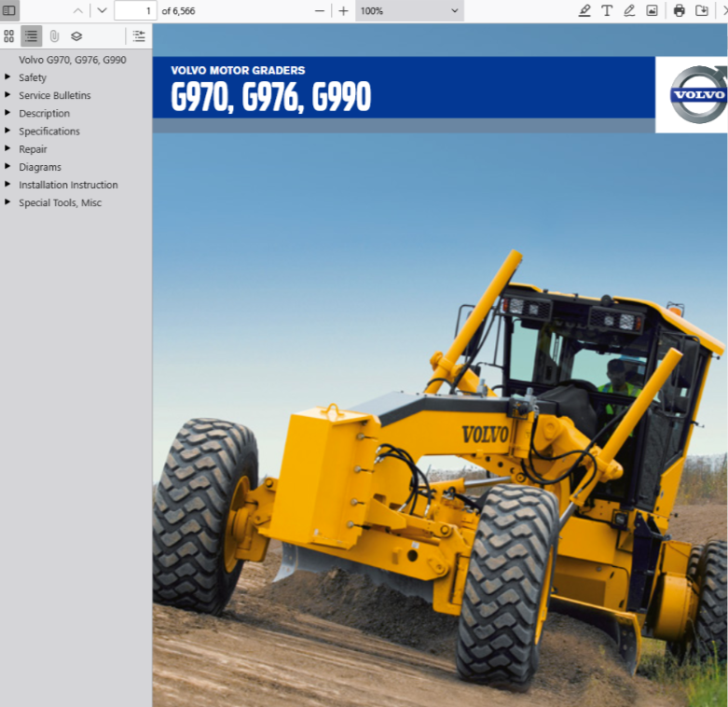Screen dimensions: 728x707
Task: Click the 'VOLVO MOTOR GRADERS' heading
Action: [238, 71]
